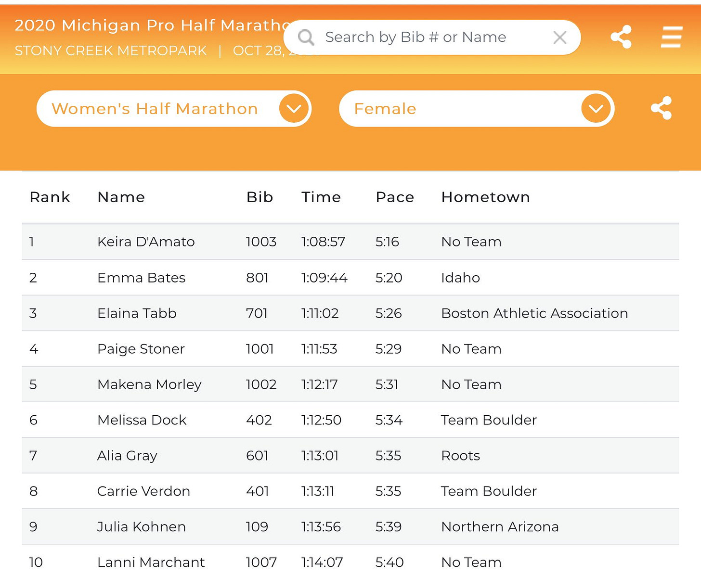Clear the search box with X
The height and width of the screenshot is (588, 701).
tap(559, 38)
